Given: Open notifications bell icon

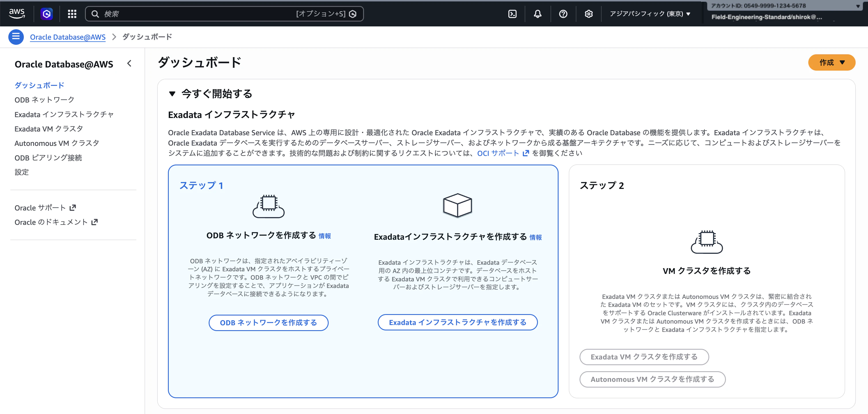Looking at the screenshot, I should click(x=538, y=14).
